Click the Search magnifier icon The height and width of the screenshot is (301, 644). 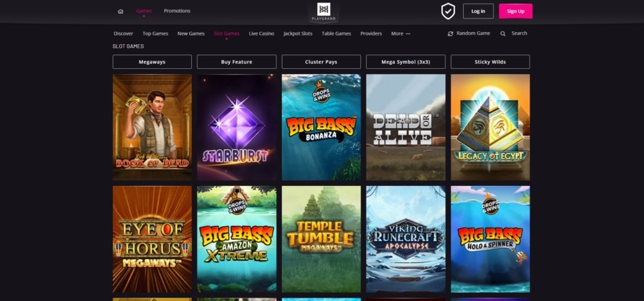(x=502, y=33)
